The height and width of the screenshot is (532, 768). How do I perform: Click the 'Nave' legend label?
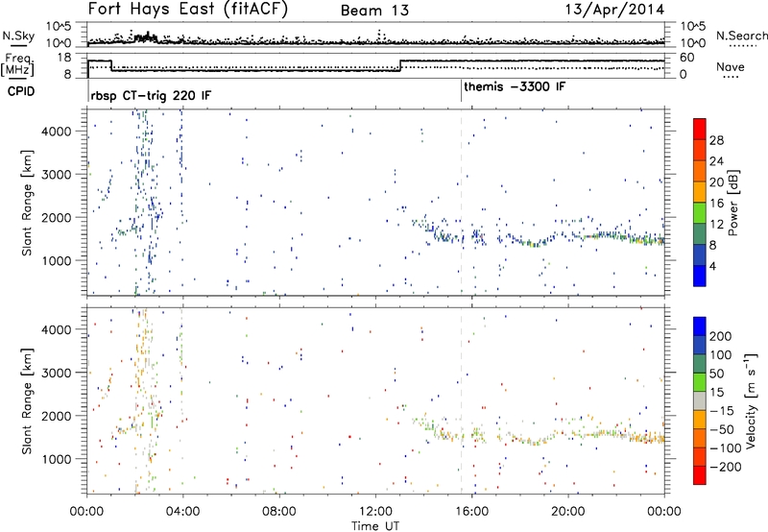point(731,66)
